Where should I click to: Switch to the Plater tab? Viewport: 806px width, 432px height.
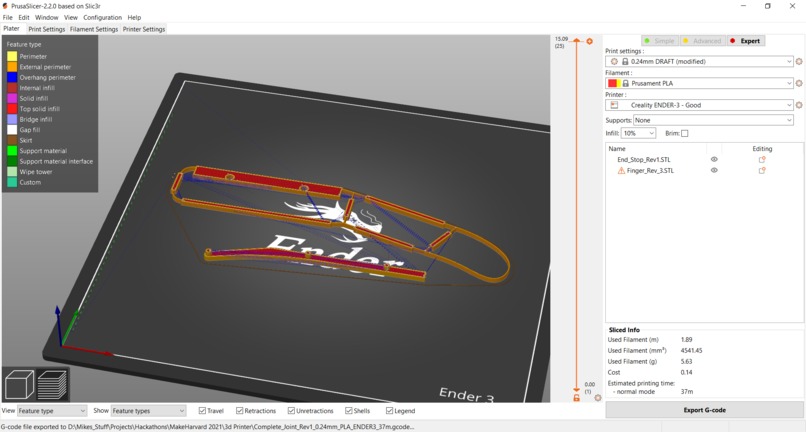[11, 29]
